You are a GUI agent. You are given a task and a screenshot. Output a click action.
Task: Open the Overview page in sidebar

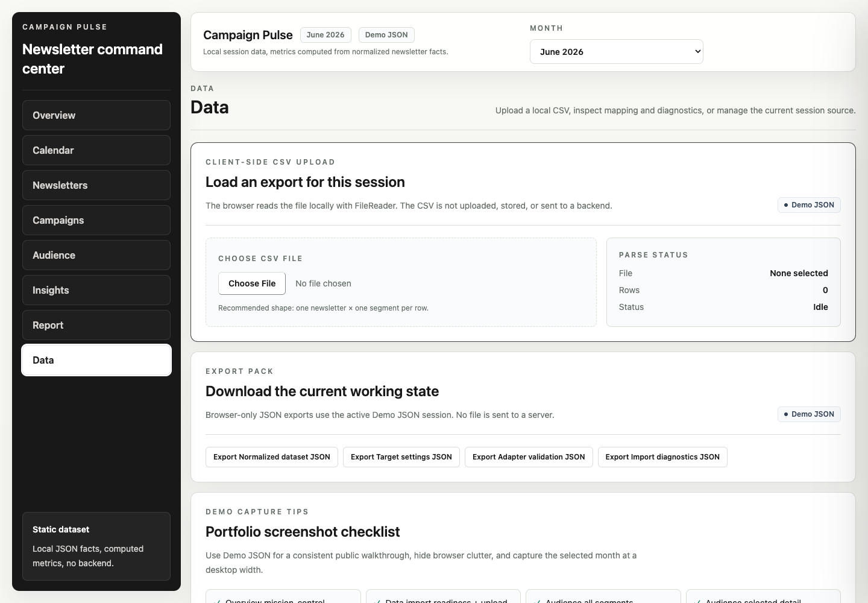[96, 115]
